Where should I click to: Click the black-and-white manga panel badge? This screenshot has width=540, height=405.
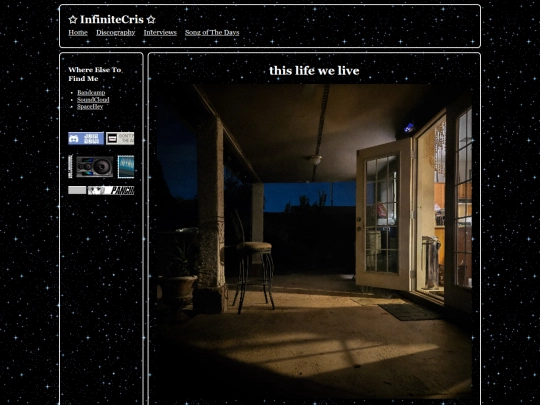tap(111, 190)
